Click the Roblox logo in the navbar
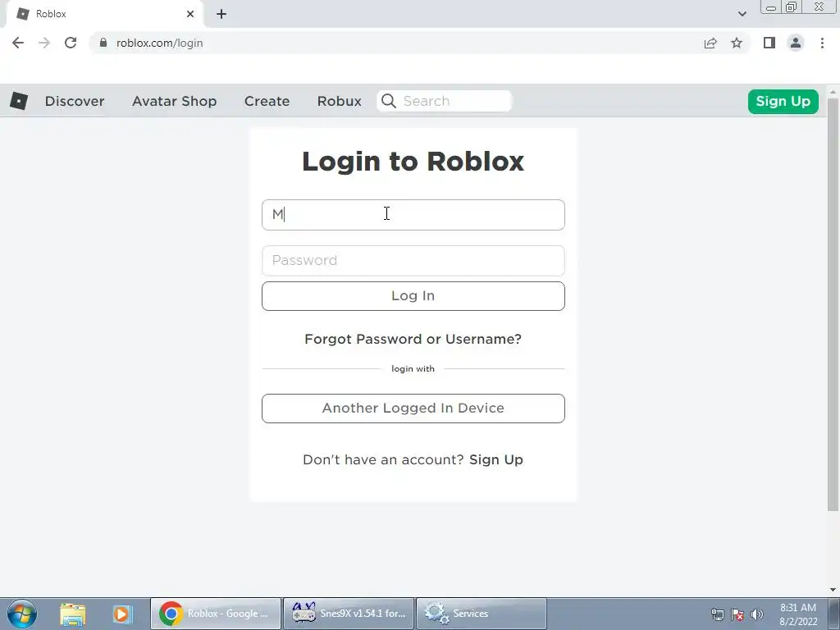 19,101
